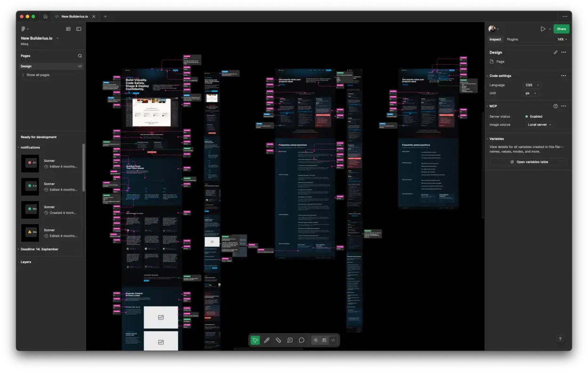The width and height of the screenshot is (588, 372).
Task: Switch to the Plugins tab
Action: click(512, 39)
